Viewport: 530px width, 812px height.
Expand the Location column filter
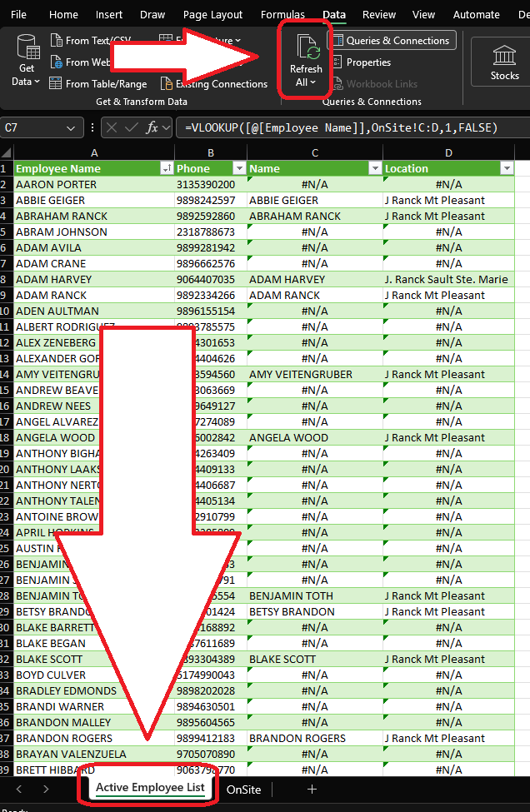pyautogui.click(x=507, y=168)
